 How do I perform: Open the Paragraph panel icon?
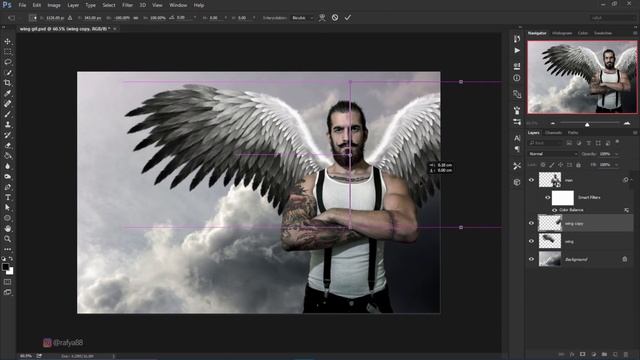coord(517,149)
